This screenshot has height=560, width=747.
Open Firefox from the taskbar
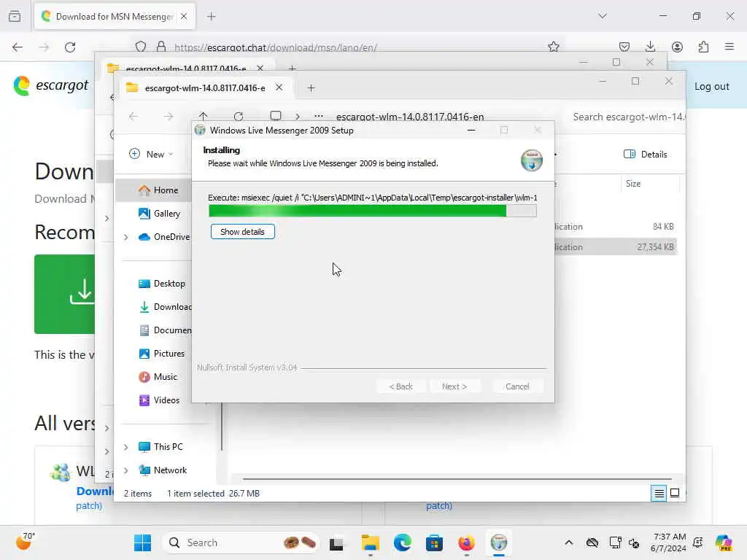click(466, 542)
